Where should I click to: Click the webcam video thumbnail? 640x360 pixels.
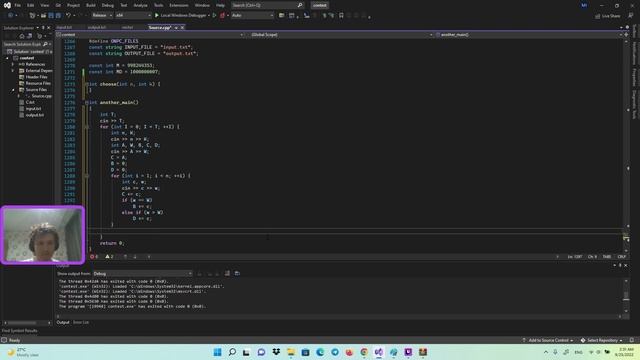(x=43, y=235)
